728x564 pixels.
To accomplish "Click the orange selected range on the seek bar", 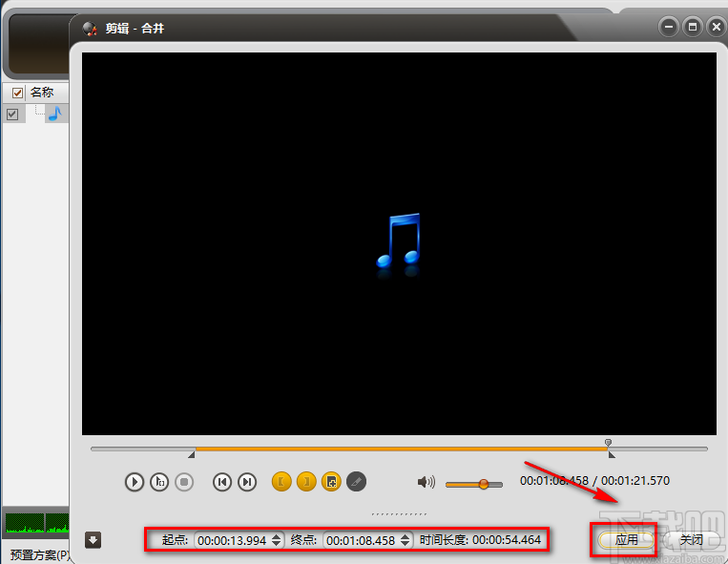I will click(x=402, y=449).
